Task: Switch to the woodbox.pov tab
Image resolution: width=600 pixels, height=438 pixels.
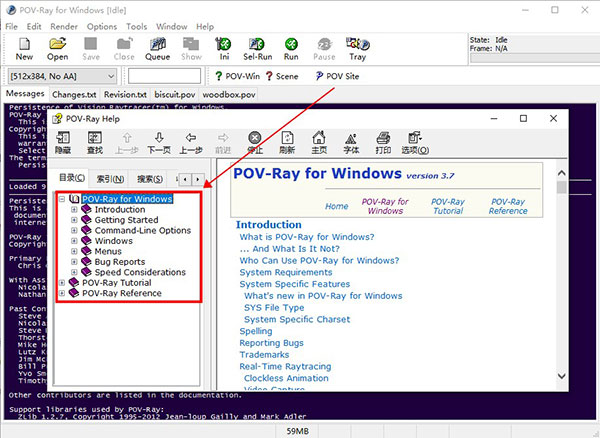Action: pos(229,94)
